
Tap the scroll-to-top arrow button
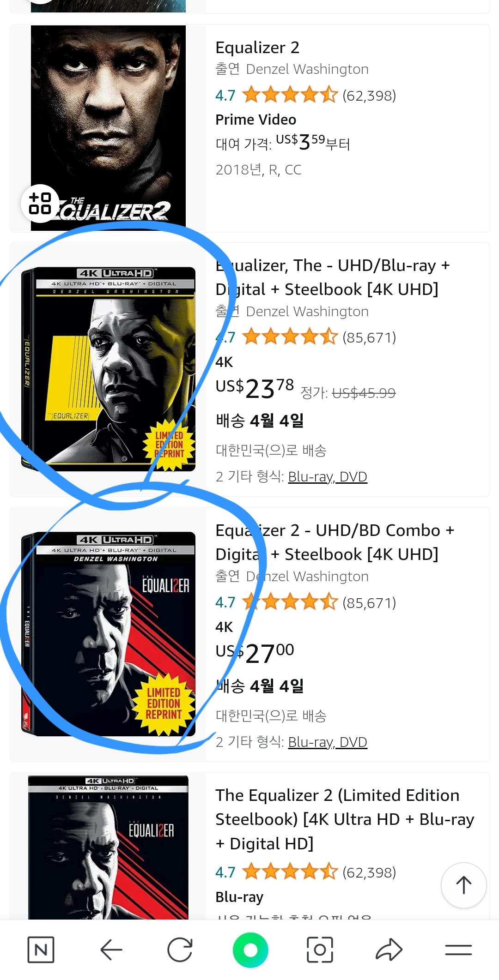point(463,885)
